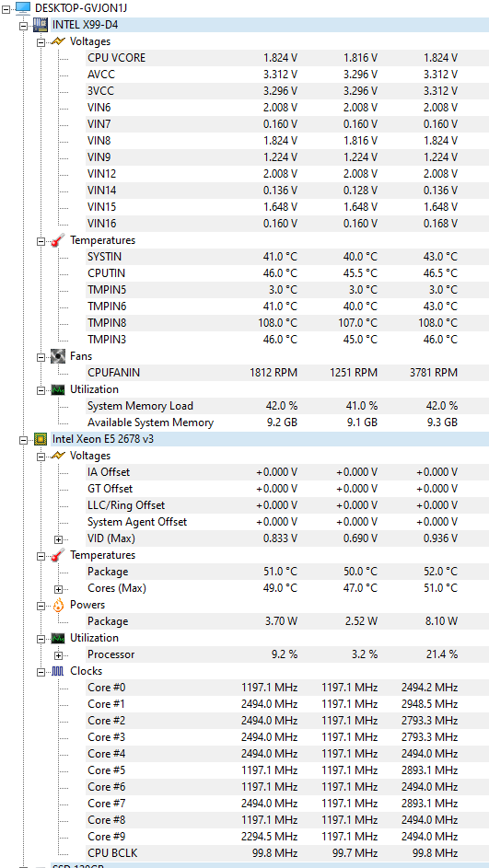Click the 107.0 °C value of TMPIN8

(x=356, y=323)
